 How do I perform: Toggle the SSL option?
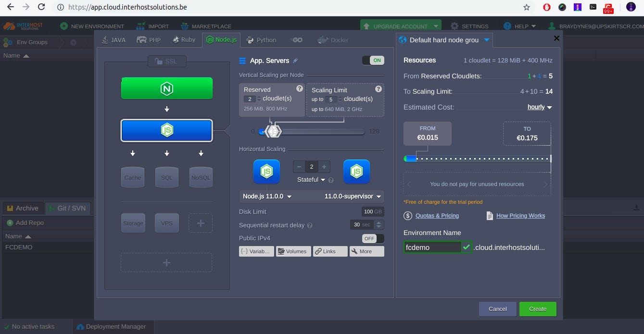[x=166, y=61]
